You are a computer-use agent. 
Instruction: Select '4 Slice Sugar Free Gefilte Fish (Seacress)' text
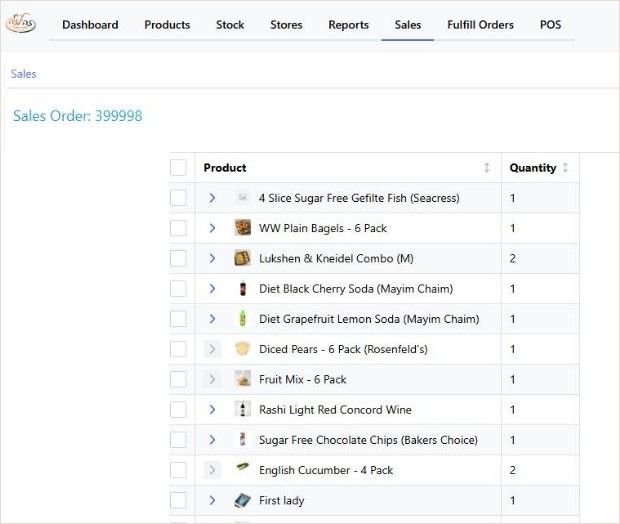[359, 198]
